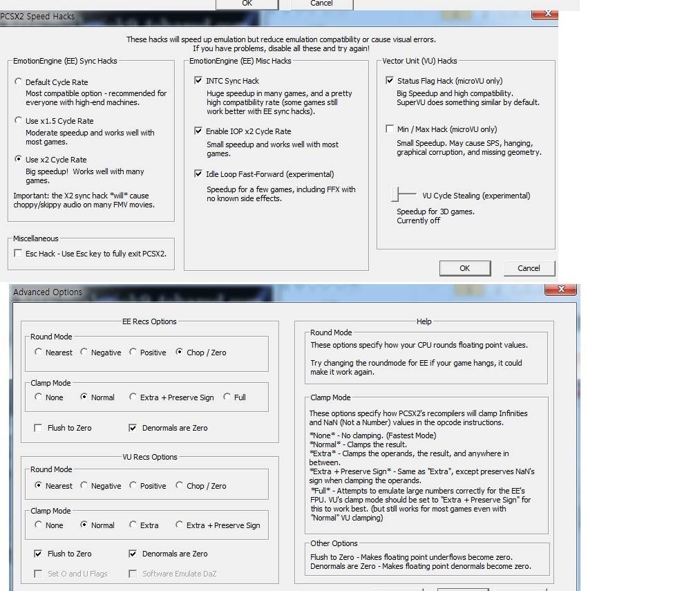The width and height of the screenshot is (700, 591).
Task: Select Use x1.5 Cycle Rate
Action: coord(18,120)
